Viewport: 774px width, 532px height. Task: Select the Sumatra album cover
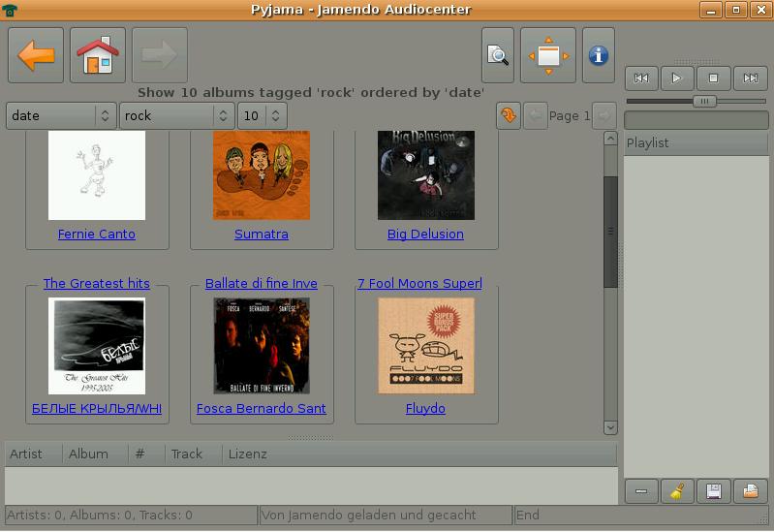pyautogui.click(x=262, y=175)
